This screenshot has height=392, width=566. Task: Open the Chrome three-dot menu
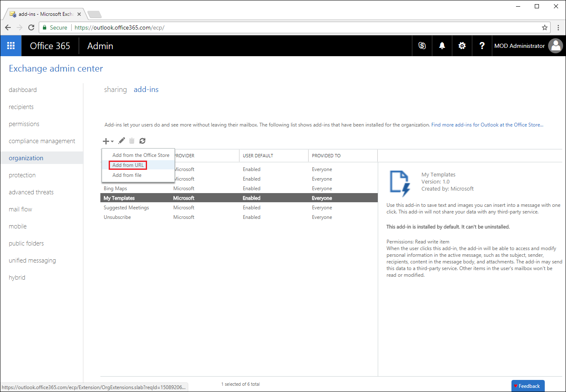(559, 27)
